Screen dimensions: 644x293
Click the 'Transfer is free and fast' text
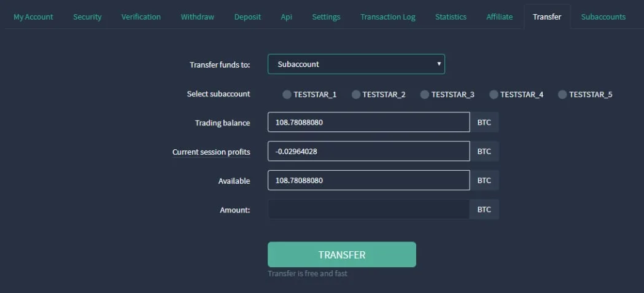pyautogui.click(x=307, y=273)
